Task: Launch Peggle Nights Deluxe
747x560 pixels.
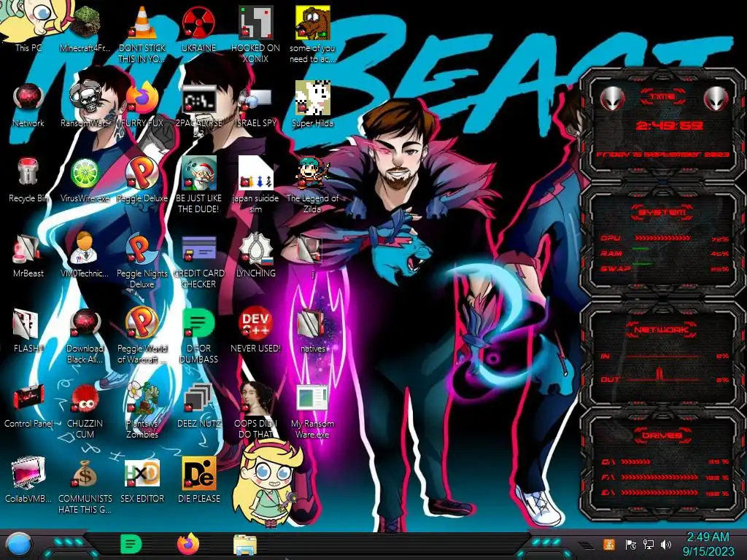Action: (x=142, y=249)
